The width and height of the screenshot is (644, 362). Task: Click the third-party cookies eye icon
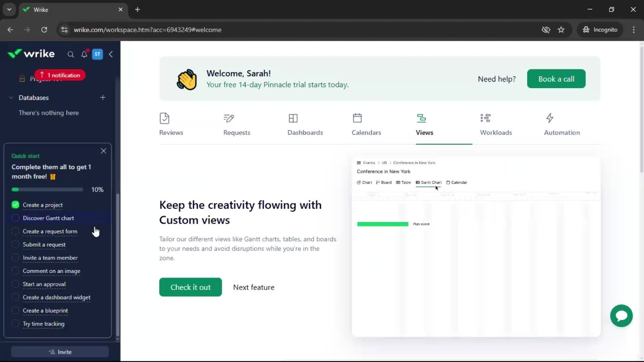[546, 30]
